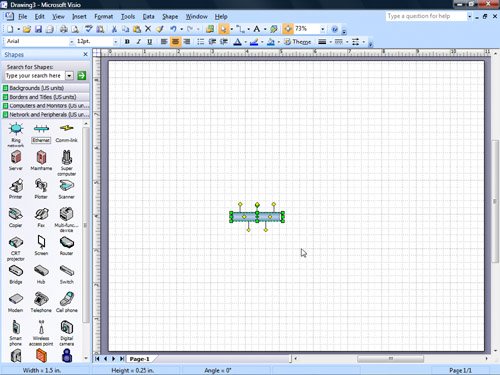Choose the Printer shape from stencil
This screenshot has height=375, width=500.
(x=15, y=189)
